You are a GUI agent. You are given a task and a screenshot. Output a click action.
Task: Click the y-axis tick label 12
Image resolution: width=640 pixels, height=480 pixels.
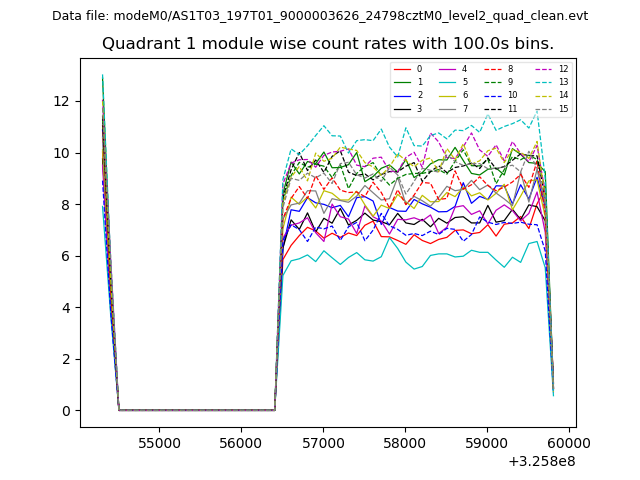pyautogui.click(x=61, y=101)
